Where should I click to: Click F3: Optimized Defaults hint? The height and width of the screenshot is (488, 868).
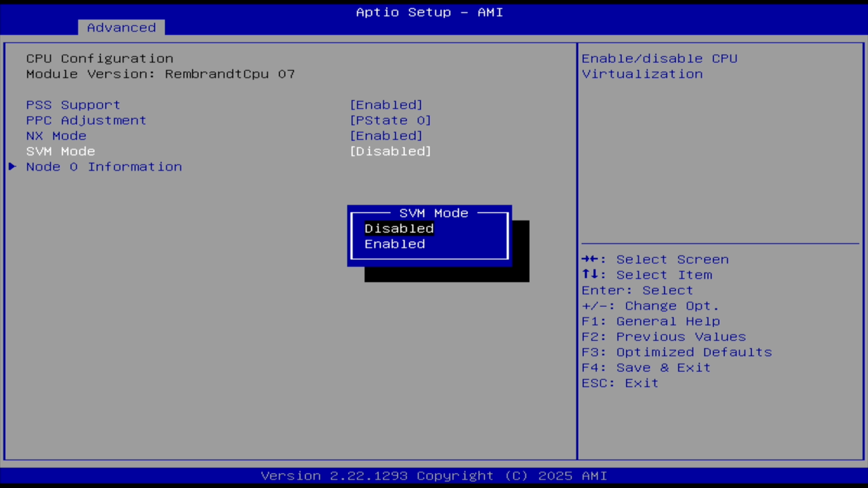[x=677, y=352]
